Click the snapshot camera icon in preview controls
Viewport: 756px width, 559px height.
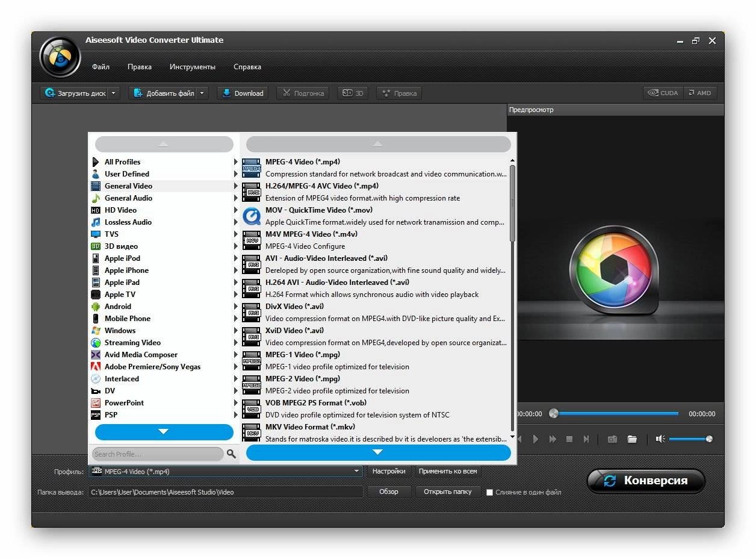click(612, 439)
